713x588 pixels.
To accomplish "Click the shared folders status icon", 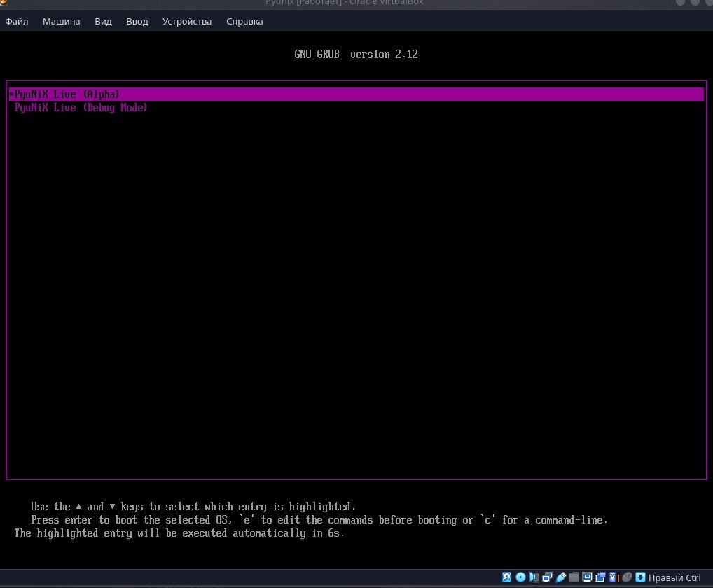I will coord(574,577).
